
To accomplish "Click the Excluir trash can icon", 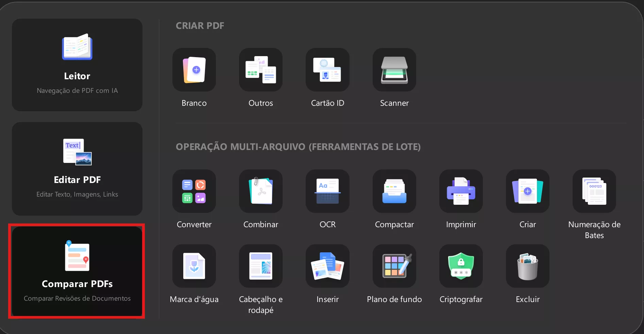I will [x=528, y=266].
